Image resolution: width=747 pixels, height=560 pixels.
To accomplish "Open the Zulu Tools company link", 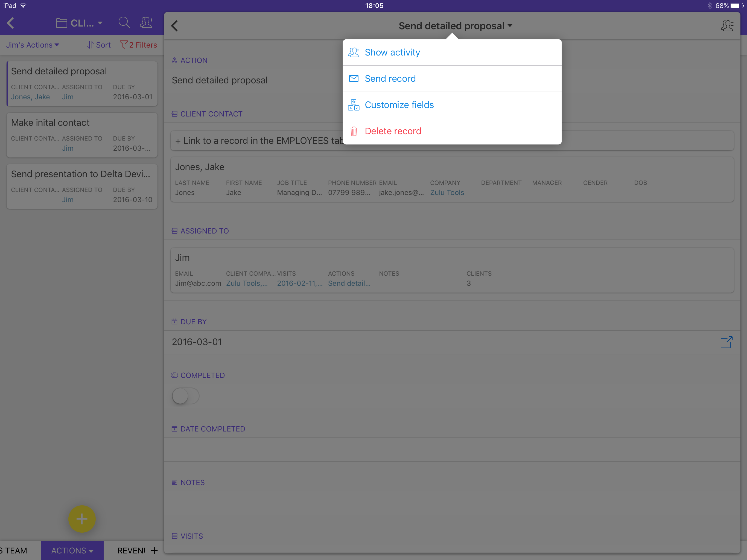I will click(447, 192).
